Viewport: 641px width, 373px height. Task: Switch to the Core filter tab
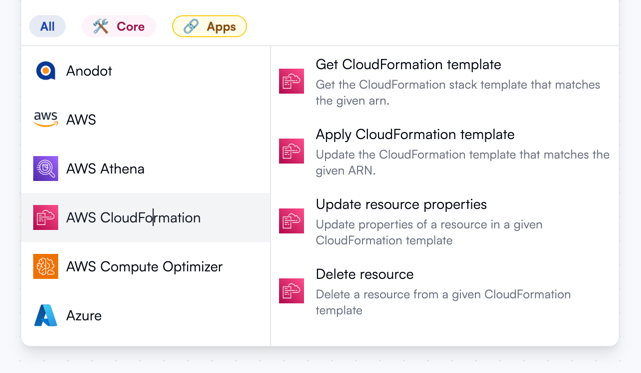(x=119, y=27)
